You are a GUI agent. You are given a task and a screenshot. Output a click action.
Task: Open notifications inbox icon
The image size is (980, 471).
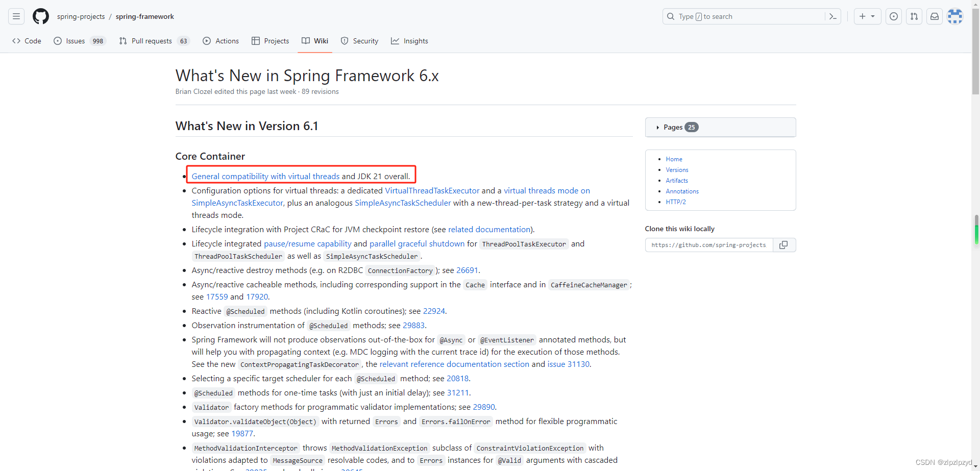(x=935, y=16)
